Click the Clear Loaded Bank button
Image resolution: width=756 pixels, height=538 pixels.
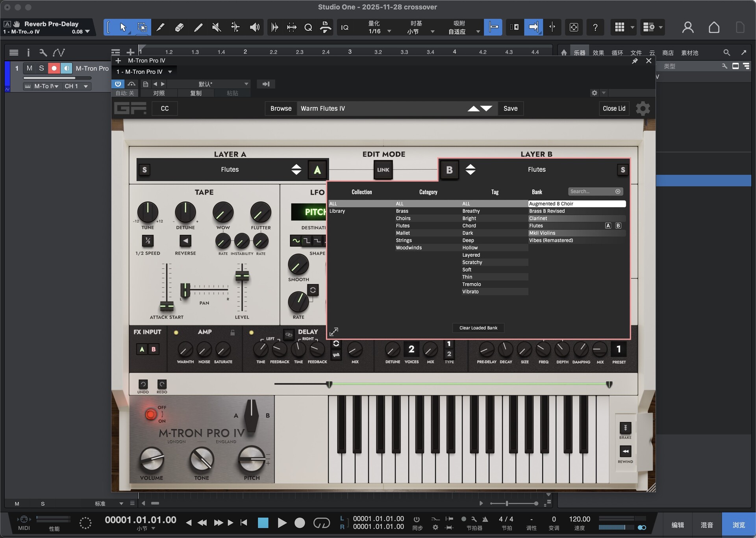[478, 328]
